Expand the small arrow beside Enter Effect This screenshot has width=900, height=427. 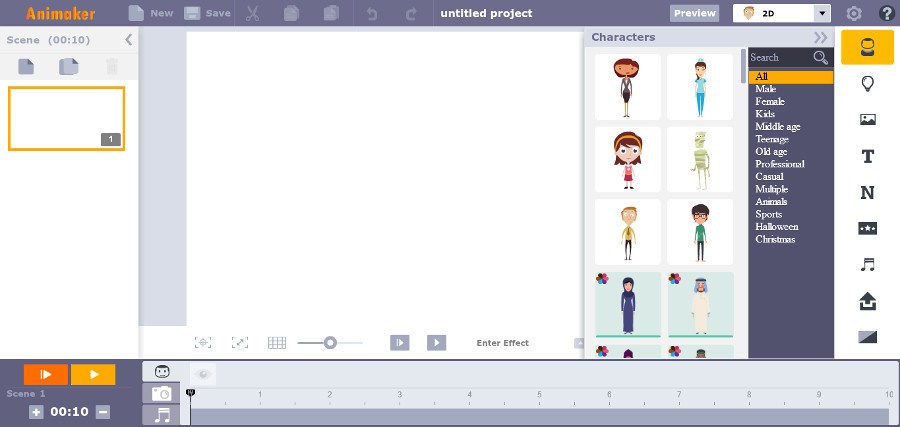pos(579,343)
